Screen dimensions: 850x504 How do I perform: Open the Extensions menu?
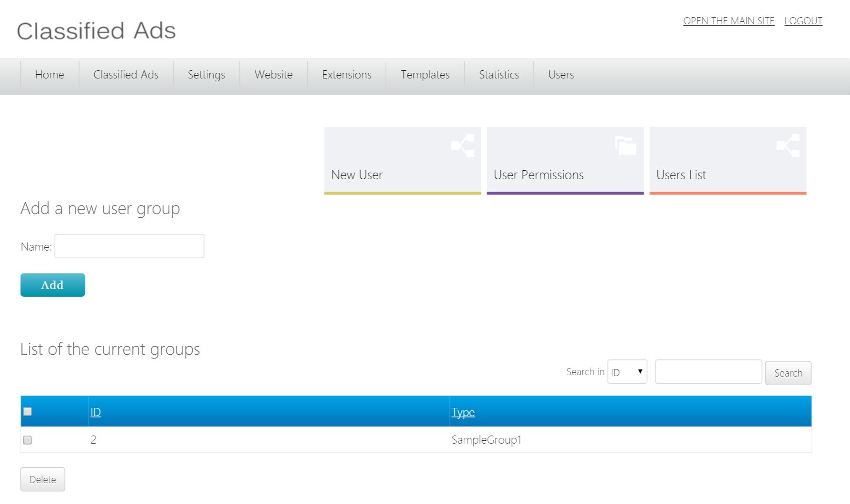[346, 75]
